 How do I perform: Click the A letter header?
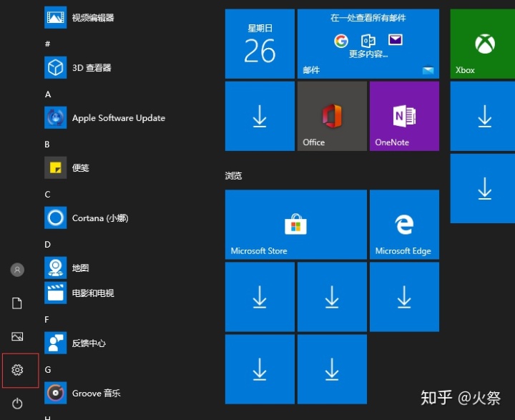[x=48, y=94]
